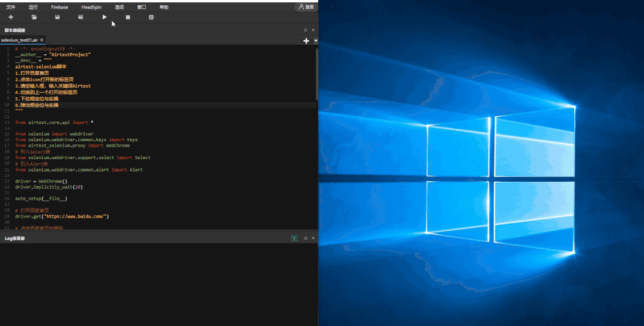Click the 'from selenium import webdriver' line

tap(54, 133)
